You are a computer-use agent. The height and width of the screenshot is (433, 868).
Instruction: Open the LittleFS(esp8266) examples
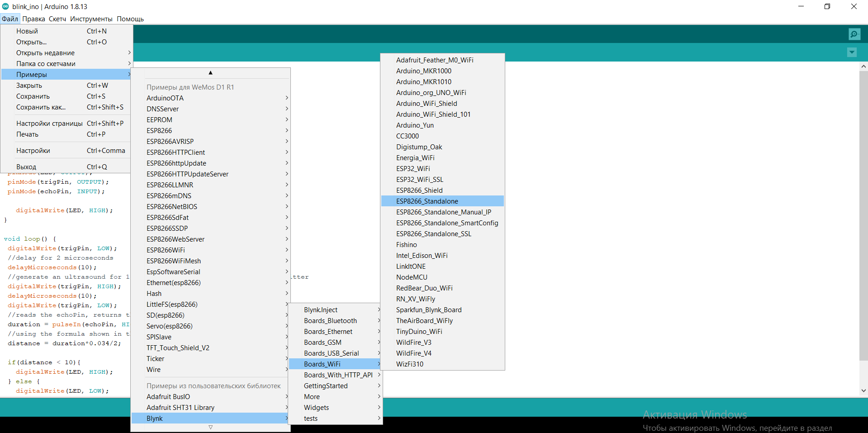point(210,305)
